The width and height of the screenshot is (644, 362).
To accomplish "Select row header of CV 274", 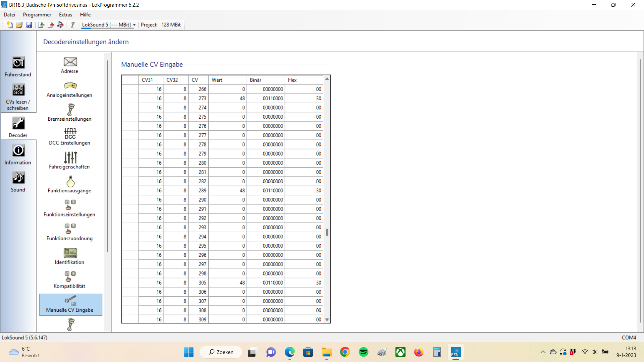I will coord(130,108).
